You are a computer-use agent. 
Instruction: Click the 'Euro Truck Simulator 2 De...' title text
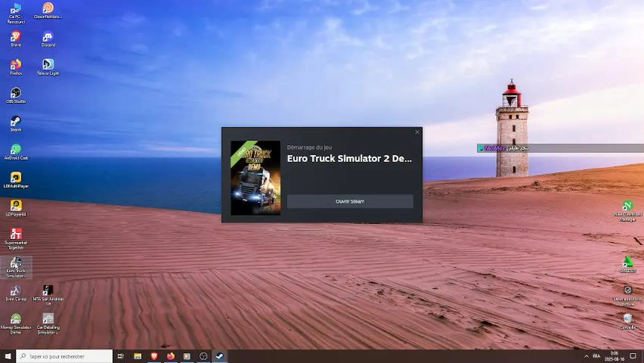pyautogui.click(x=349, y=158)
